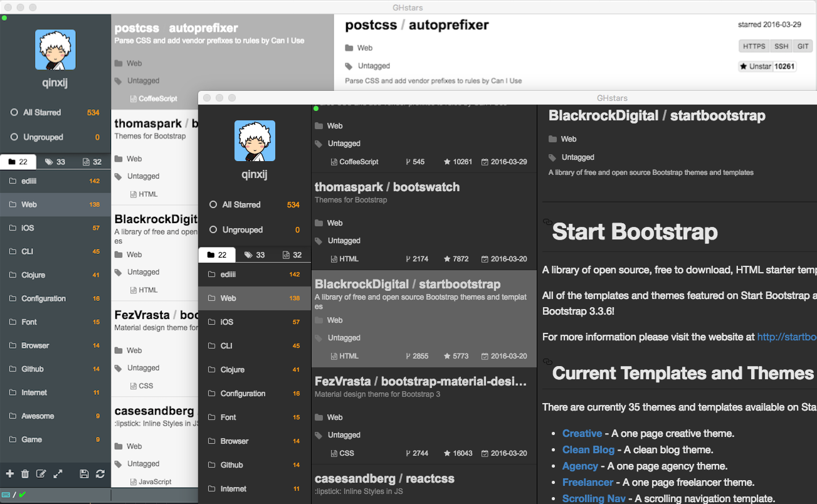This screenshot has width=817, height=504.
Task: Click green checkmark in back window status bar
Action: 23,495
